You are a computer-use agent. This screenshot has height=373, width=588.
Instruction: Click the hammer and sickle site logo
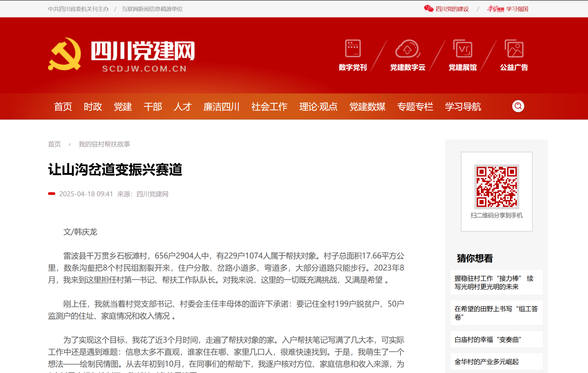coord(65,54)
